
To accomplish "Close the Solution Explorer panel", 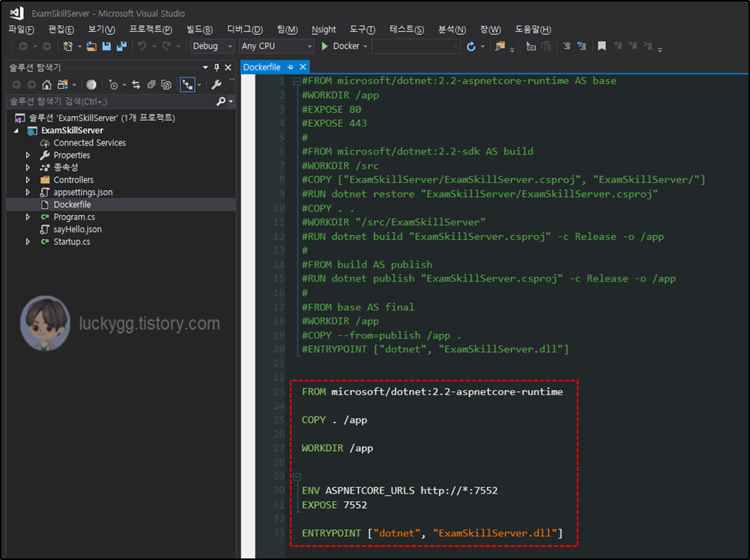I will [x=228, y=67].
